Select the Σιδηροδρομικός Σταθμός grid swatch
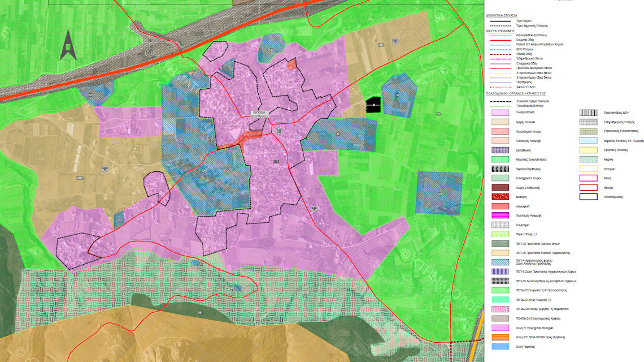This screenshot has height=362, width=644. 588,122
